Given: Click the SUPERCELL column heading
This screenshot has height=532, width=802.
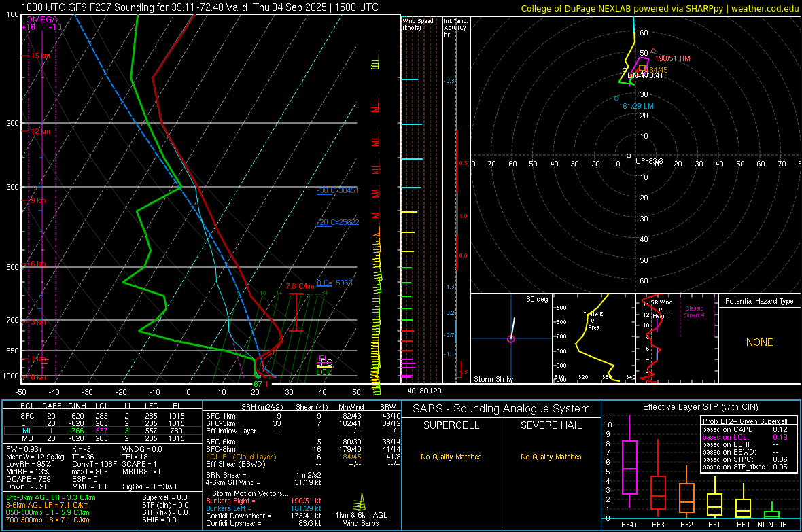Looking at the screenshot, I should (451, 425).
